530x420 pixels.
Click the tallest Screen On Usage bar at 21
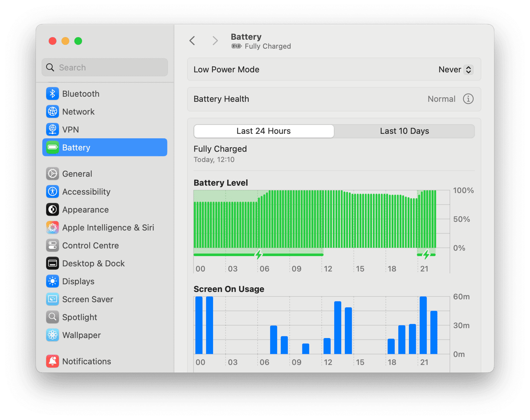click(x=423, y=325)
